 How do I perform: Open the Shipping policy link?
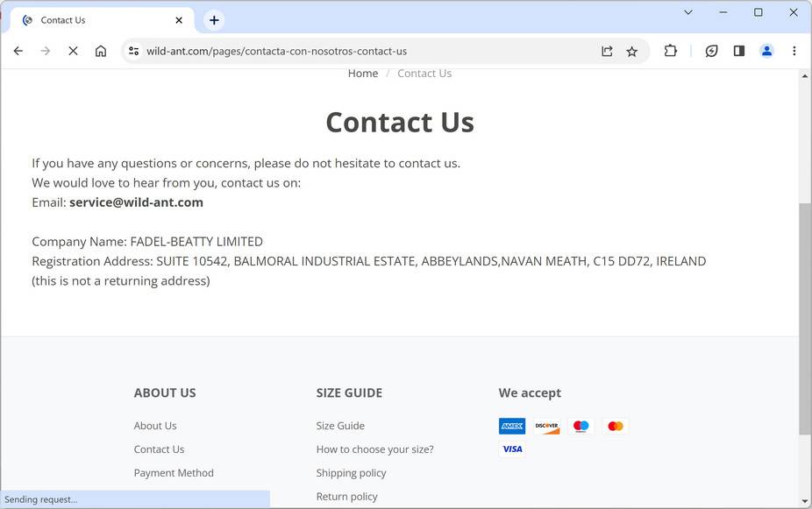pyautogui.click(x=351, y=473)
